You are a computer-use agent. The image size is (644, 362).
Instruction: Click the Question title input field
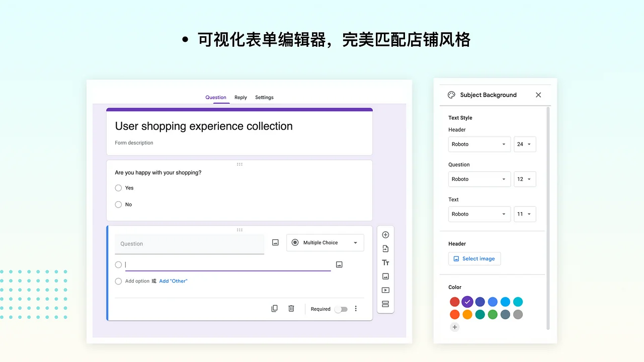tap(189, 244)
